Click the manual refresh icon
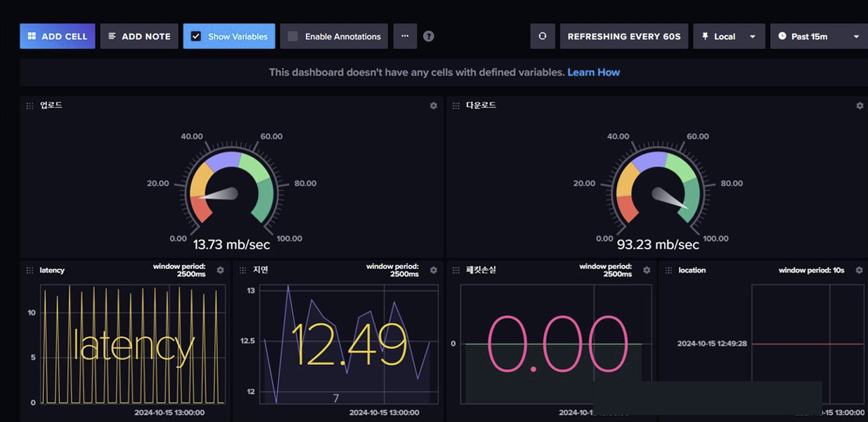Viewport: 868px width, 422px height. coord(542,37)
